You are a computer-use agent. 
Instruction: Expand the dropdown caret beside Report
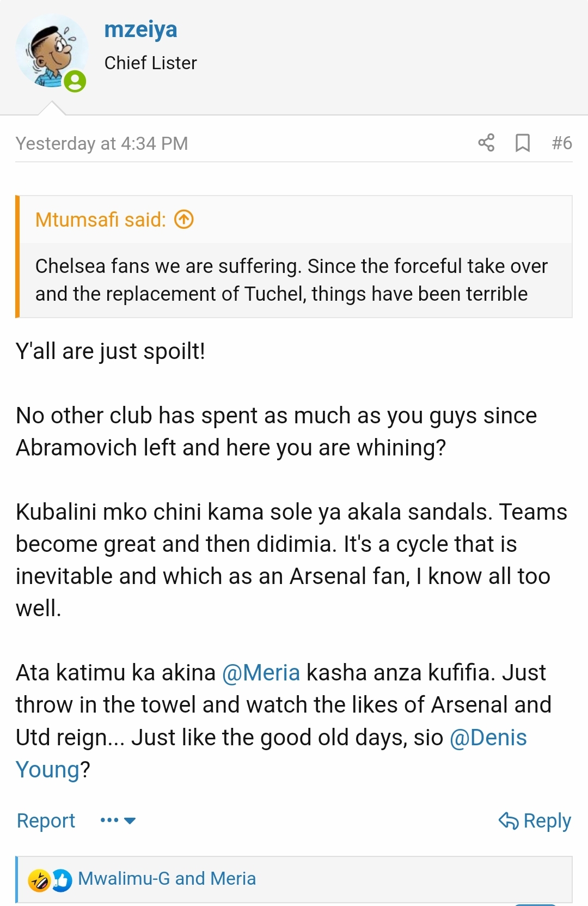tap(130, 820)
